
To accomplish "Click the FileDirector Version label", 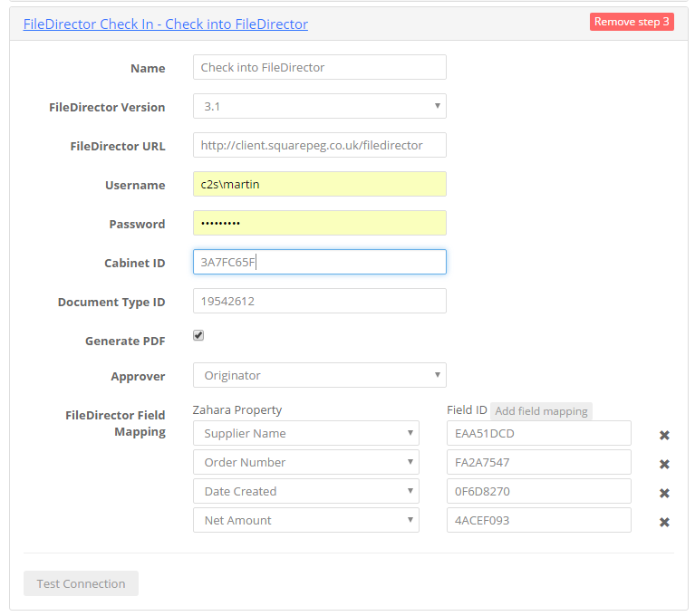I will click(x=107, y=107).
